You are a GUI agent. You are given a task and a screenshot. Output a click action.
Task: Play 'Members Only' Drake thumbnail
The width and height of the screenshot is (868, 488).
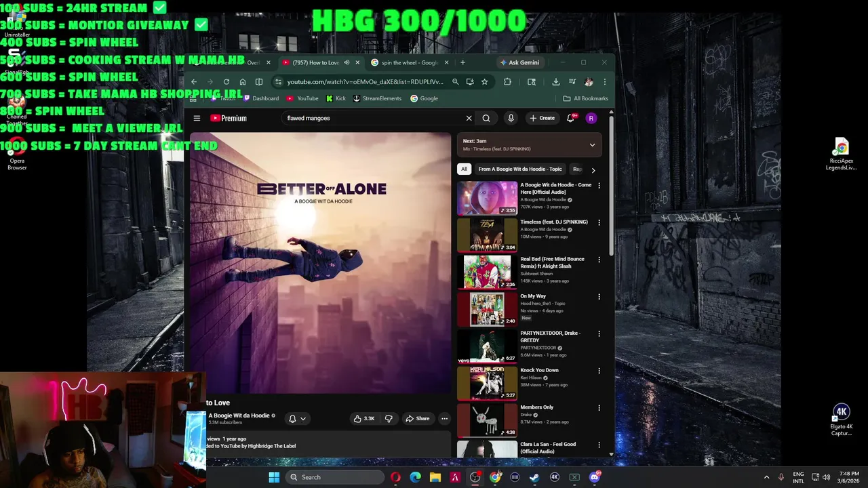(x=487, y=420)
